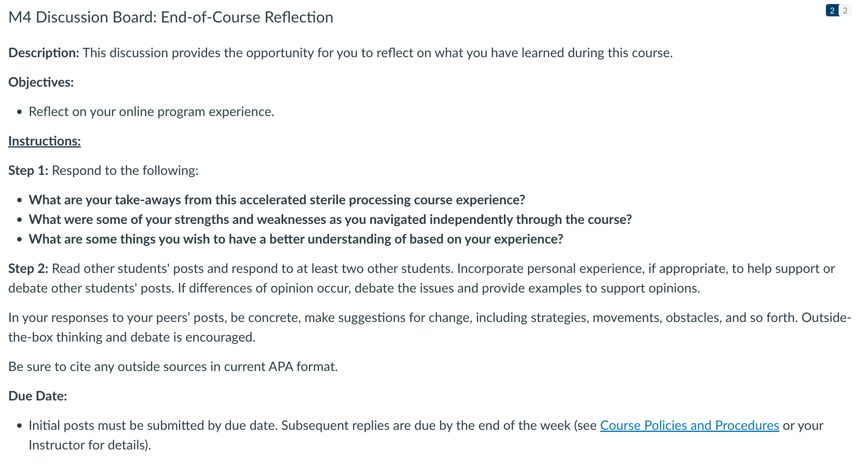Click the gray total replies count badge
Viewport: 868px width, 465px height.
coord(845,11)
